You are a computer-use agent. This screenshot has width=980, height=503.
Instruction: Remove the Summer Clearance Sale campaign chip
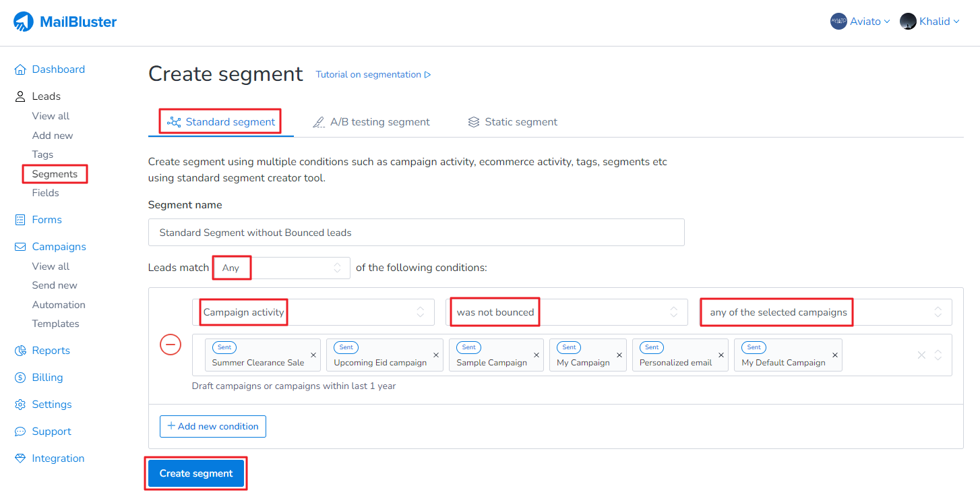313,355
